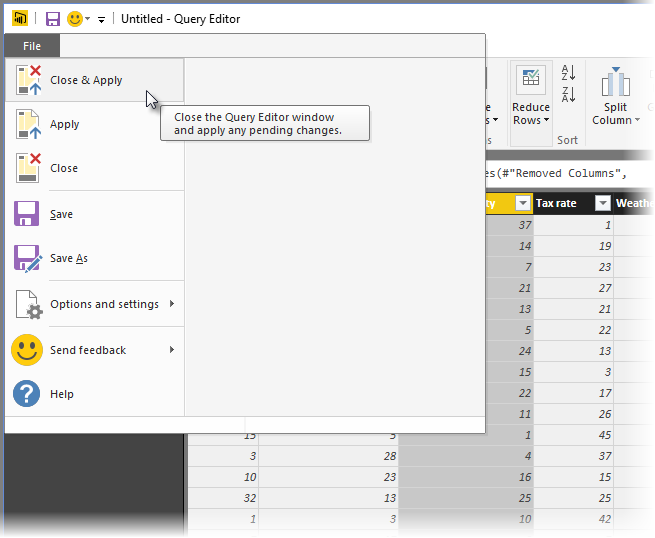
Task: Click the save icon in title bar
Action: click(53, 19)
